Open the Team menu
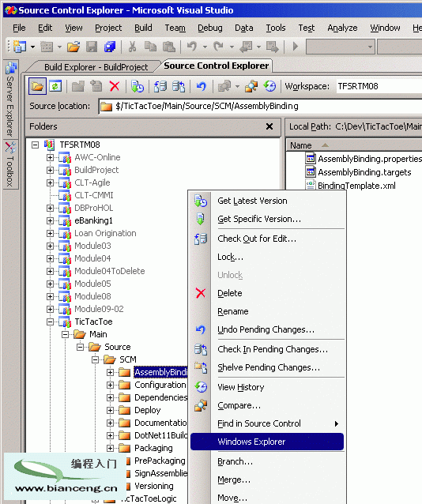Screen dimensions: 422x504 coord(175,28)
